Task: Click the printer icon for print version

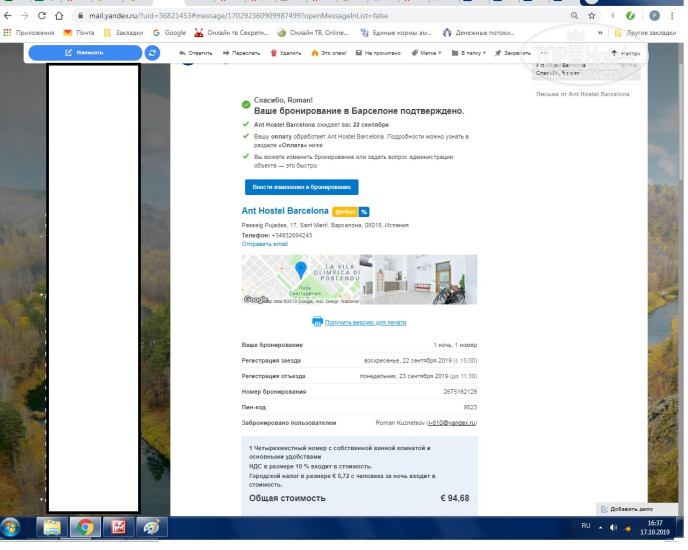Action: pyautogui.click(x=317, y=322)
